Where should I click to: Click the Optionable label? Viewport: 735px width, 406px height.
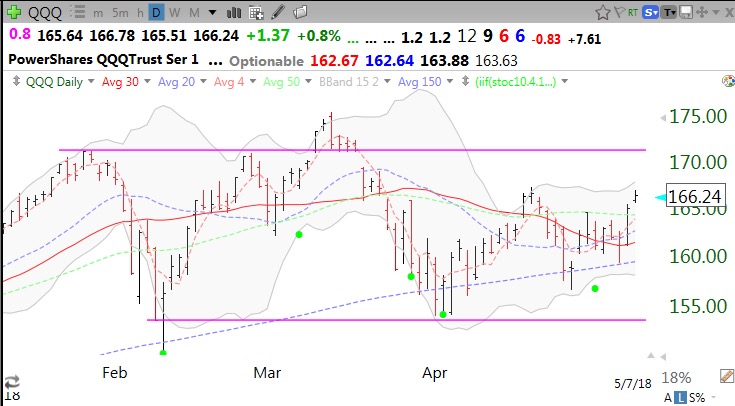tap(266, 61)
